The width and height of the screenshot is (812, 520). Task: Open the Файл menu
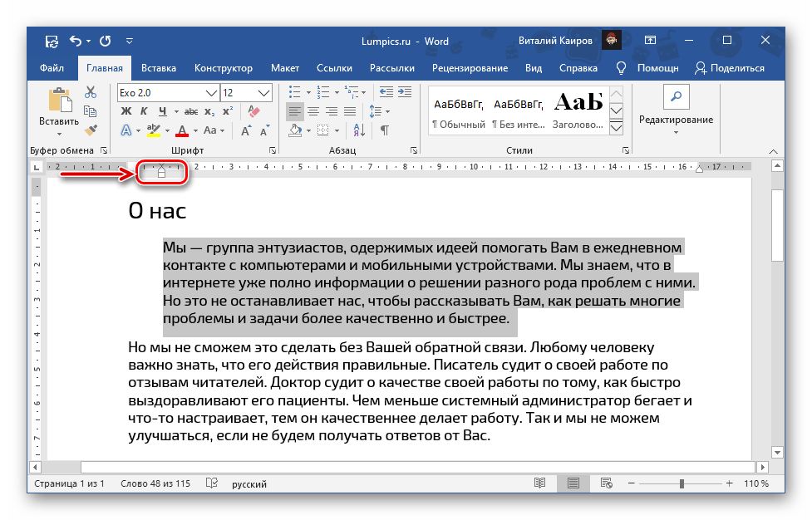(52, 68)
